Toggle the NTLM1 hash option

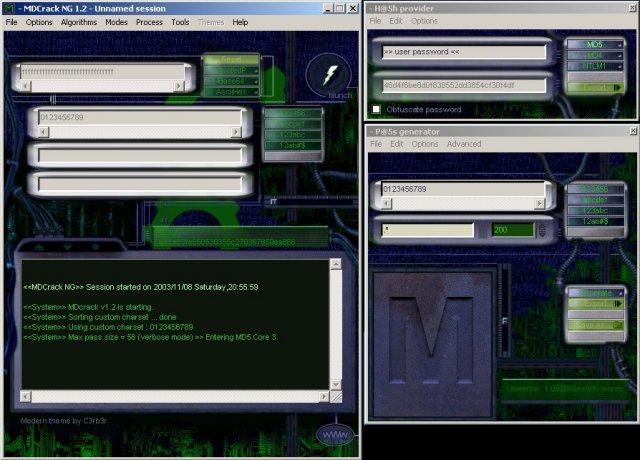point(593,66)
